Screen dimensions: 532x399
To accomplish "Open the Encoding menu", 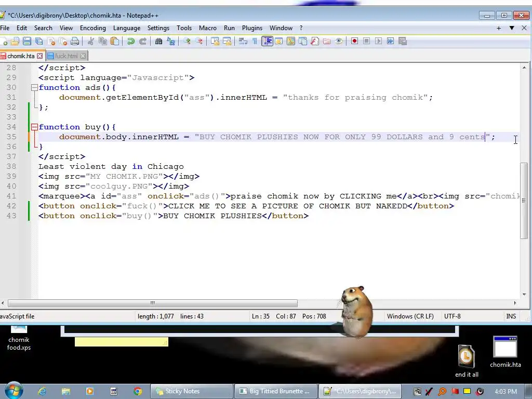I will click(92, 28).
